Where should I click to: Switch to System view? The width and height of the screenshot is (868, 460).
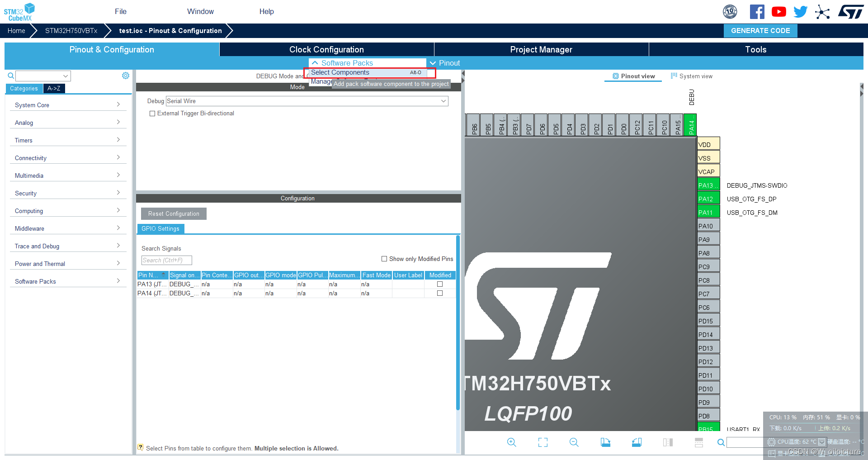(x=692, y=76)
